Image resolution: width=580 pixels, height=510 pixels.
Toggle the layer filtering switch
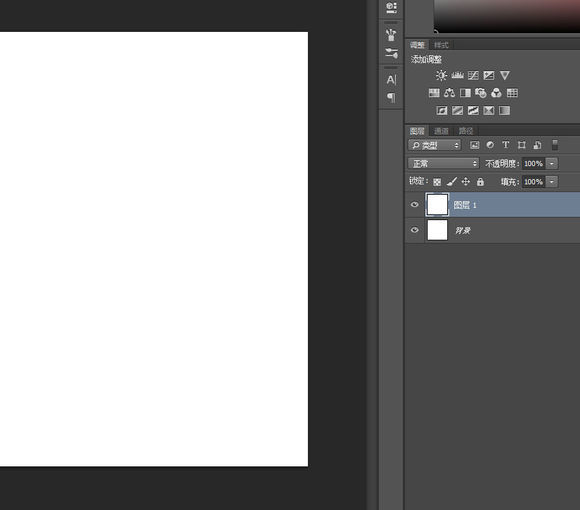(555, 145)
